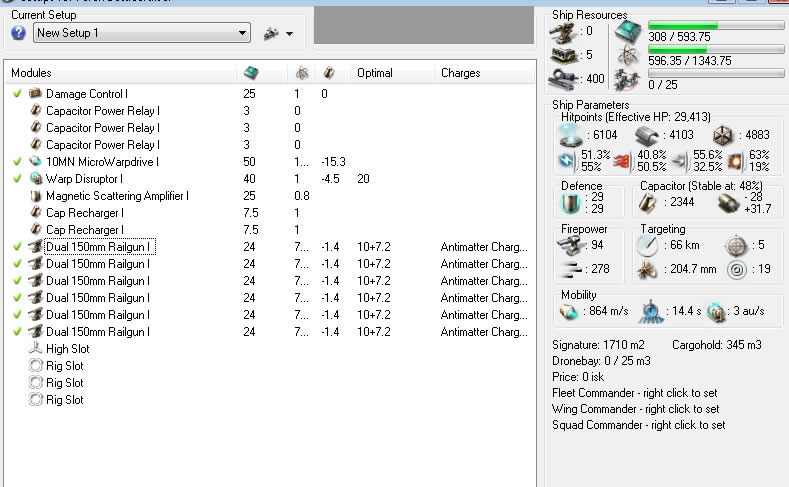Click the first Cap Recharger I icon
The width and height of the screenshot is (789, 487).
[35, 212]
